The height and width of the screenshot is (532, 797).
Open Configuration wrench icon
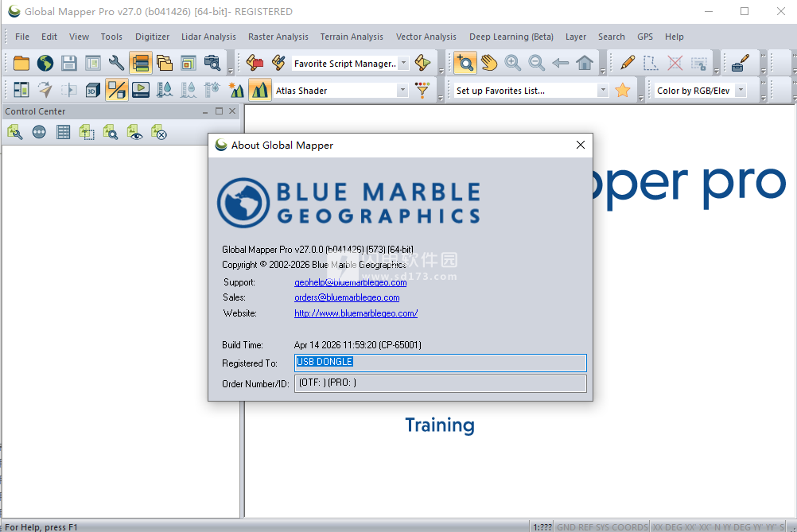coord(116,63)
